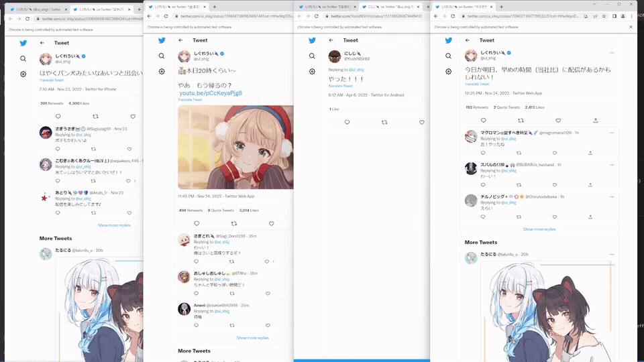Click Twitter bird logo in second window
This screenshot has width=644, height=362.
pyautogui.click(x=162, y=40)
